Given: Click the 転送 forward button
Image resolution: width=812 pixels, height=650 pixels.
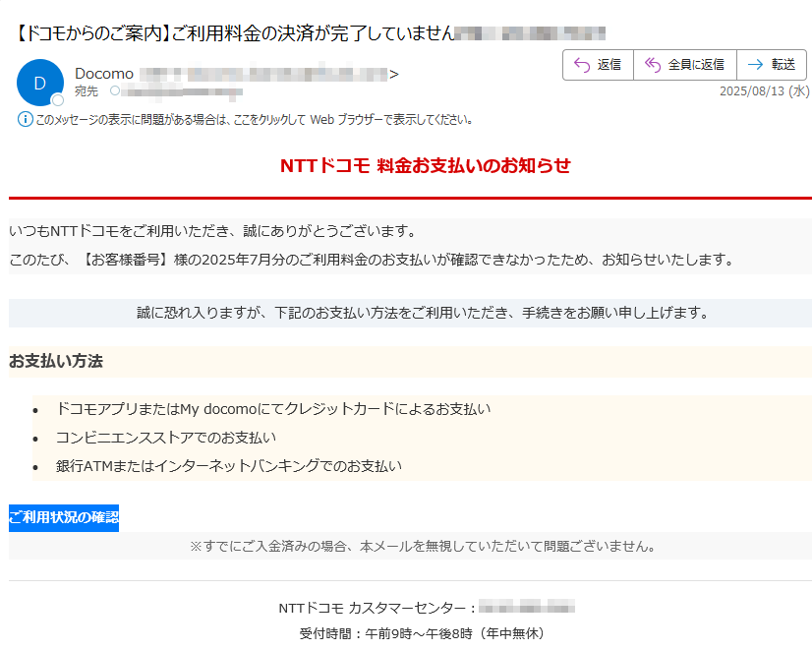Looking at the screenshot, I should pos(772,65).
